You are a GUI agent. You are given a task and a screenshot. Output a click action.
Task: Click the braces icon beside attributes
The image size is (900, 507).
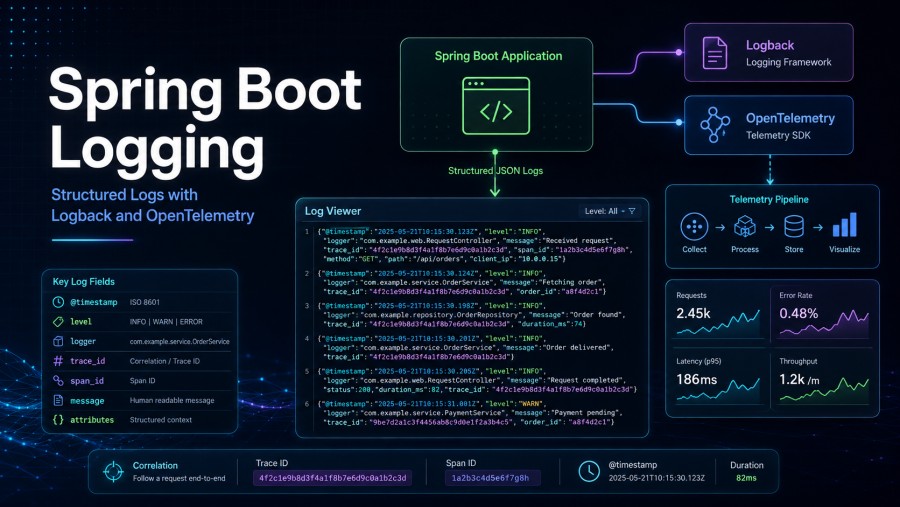click(x=58, y=420)
